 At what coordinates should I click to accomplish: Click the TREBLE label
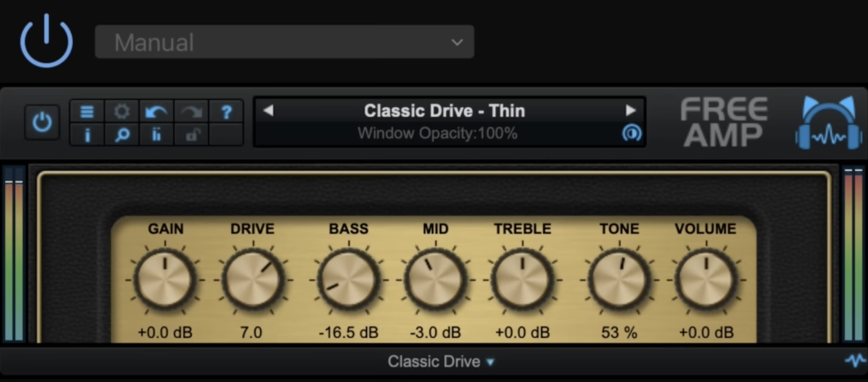coord(522,229)
